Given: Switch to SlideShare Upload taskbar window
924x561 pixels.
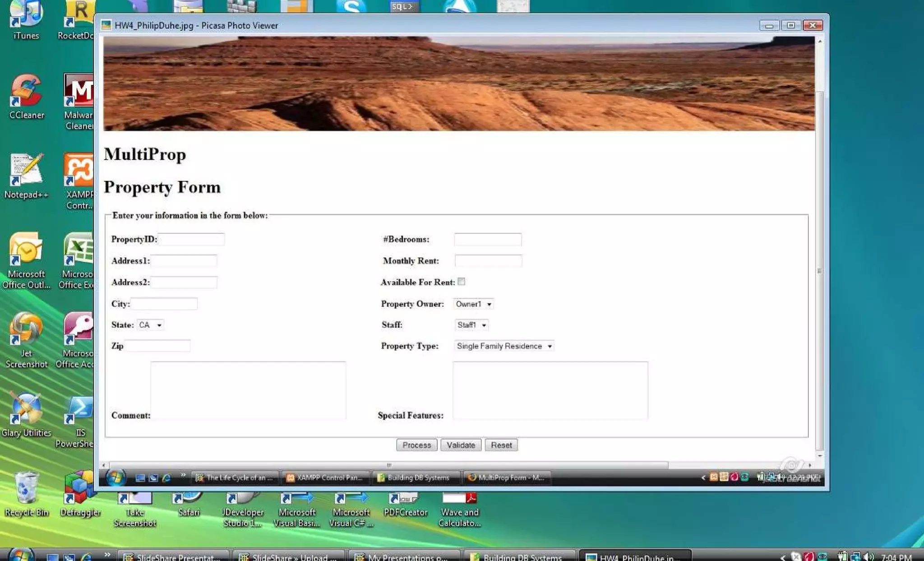Looking at the screenshot, I should pos(289,557).
